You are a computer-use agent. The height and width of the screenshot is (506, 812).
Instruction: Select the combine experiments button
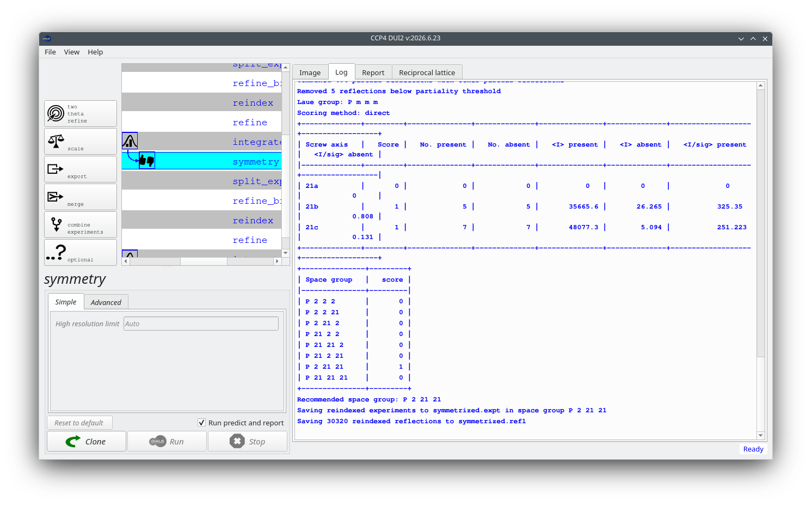(81, 225)
